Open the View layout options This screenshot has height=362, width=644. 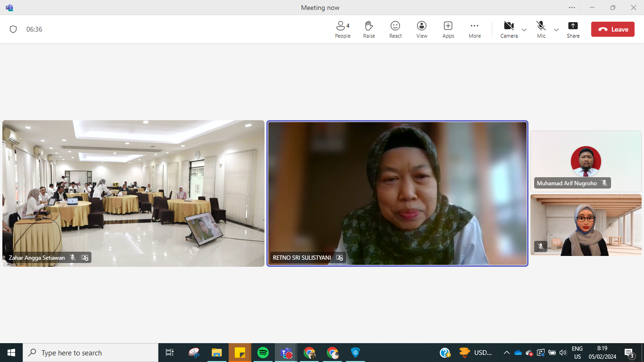(421, 29)
